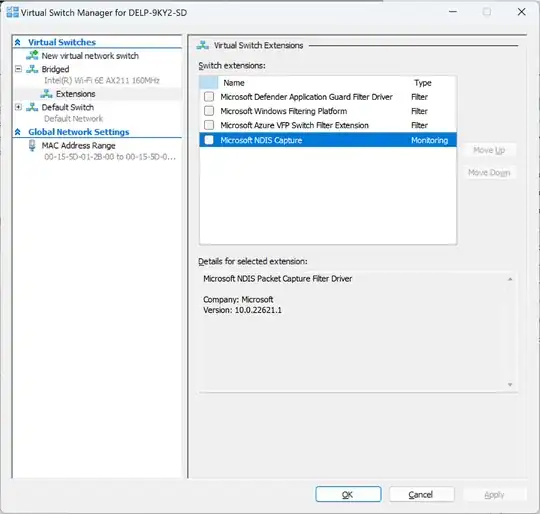Select Microsoft Azure VFP Switch Filter Extension text

(x=294, y=125)
